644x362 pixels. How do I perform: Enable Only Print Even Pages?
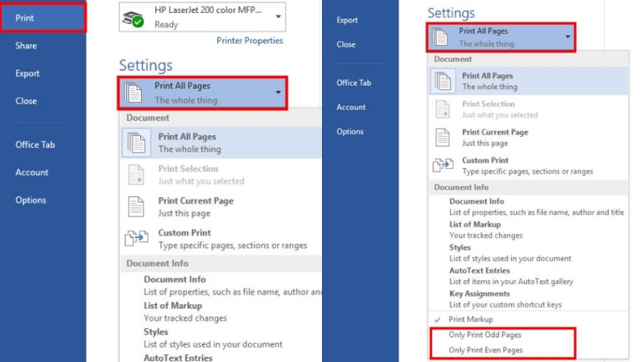click(485, 350)
